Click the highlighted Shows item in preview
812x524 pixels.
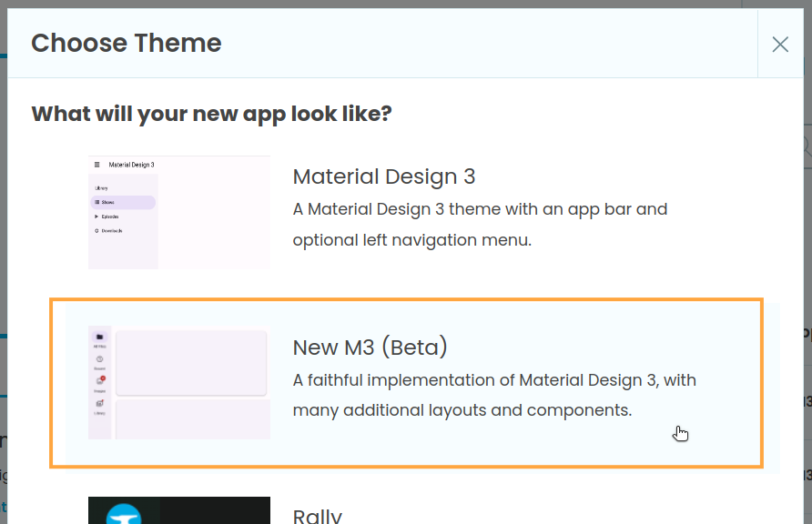[123, 202]
